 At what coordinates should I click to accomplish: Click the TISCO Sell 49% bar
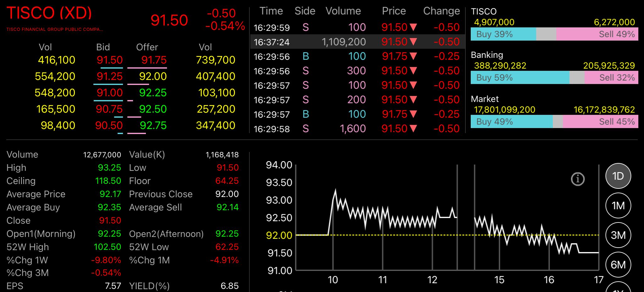pyautogui.click(x=597, y=34)
